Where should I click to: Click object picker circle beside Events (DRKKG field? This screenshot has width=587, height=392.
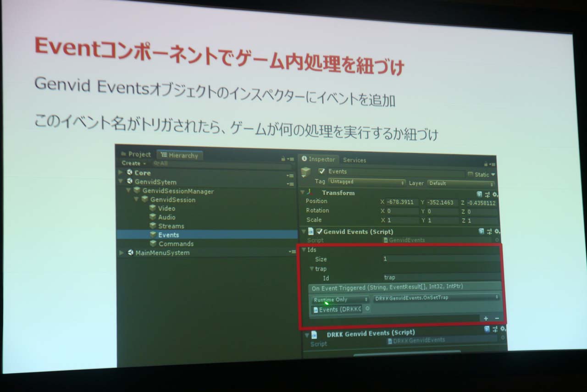point(367,309)
